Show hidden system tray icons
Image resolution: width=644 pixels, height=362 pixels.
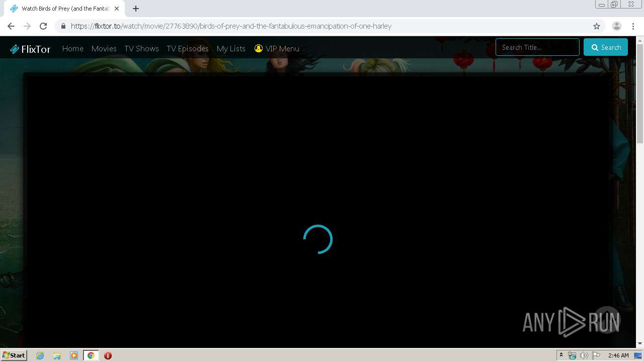point(561,355)
